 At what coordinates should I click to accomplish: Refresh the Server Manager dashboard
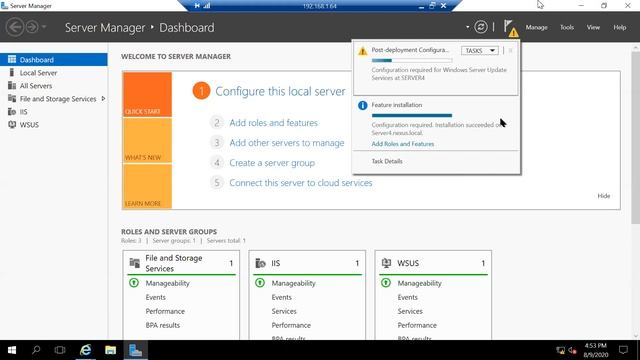click(481, 27)
